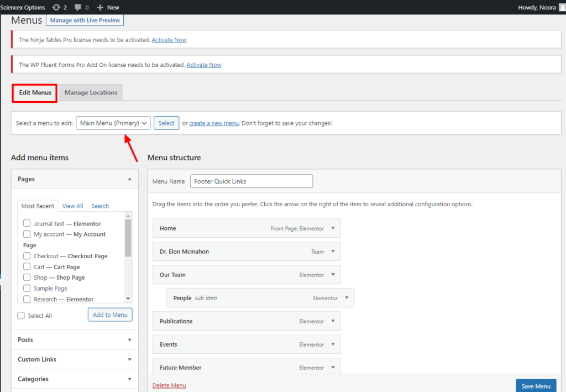Screen dimensions: 566x392
Task: Click the pages list scrollbar
Action: click(x=128, y=238)
